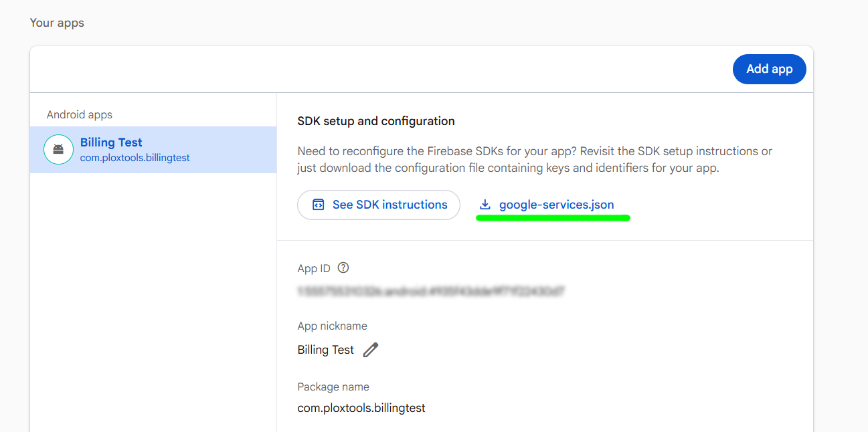Click the code icon in See SDK instructions
The image size is (868, 432).
tap(319, 205)
